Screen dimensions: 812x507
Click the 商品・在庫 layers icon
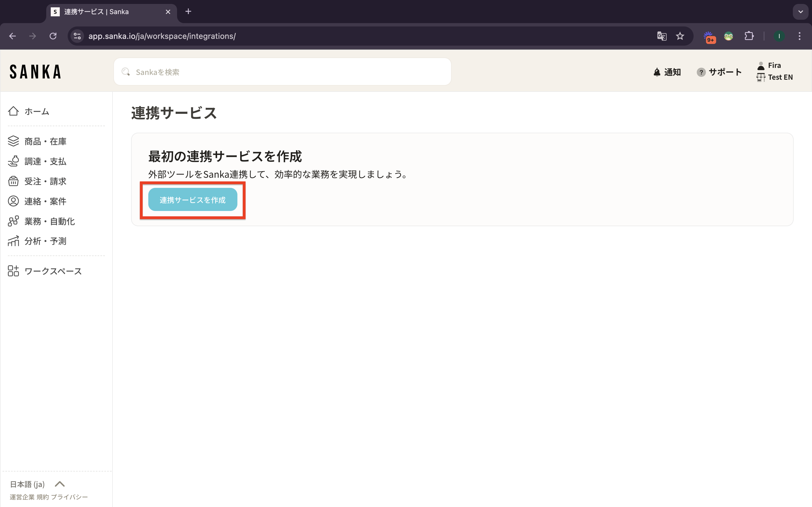tap(14, 141)
